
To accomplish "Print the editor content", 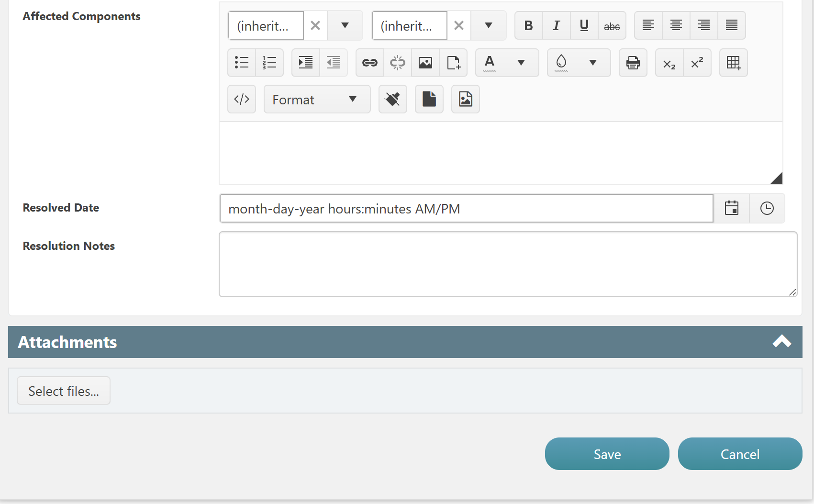I will [x=633, y=62].
